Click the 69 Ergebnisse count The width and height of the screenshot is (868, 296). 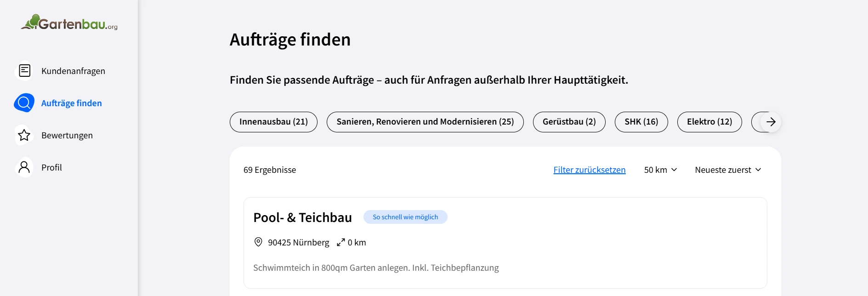pos(270,170)
